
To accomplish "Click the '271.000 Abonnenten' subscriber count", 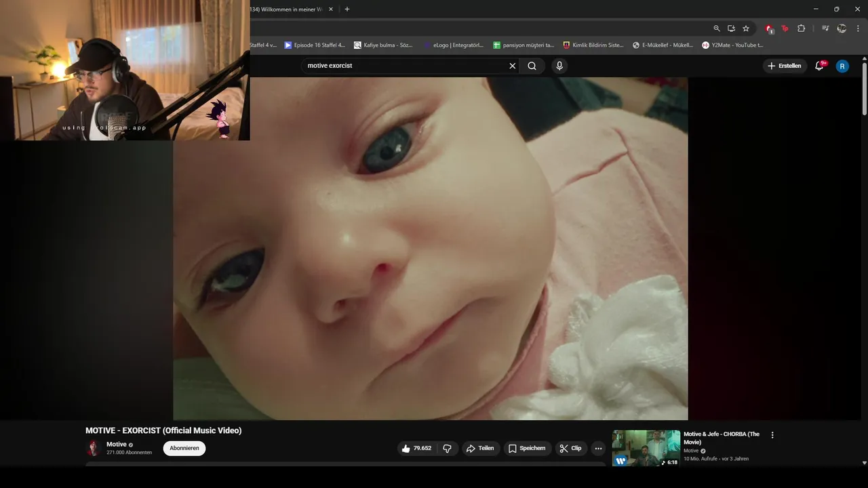I will 129,452.
